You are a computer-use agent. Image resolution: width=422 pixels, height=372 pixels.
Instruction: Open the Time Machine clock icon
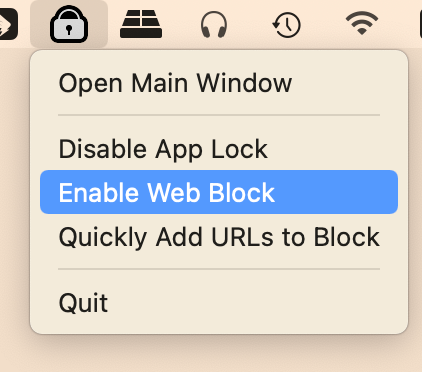tap(287, 25)
